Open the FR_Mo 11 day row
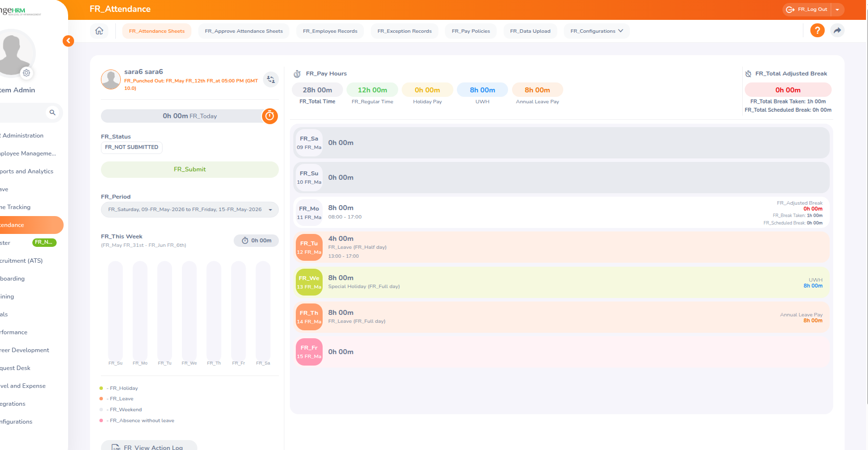The width and height of the screenshot is (868, 450). pyautogui.click(x=561, y=213)
